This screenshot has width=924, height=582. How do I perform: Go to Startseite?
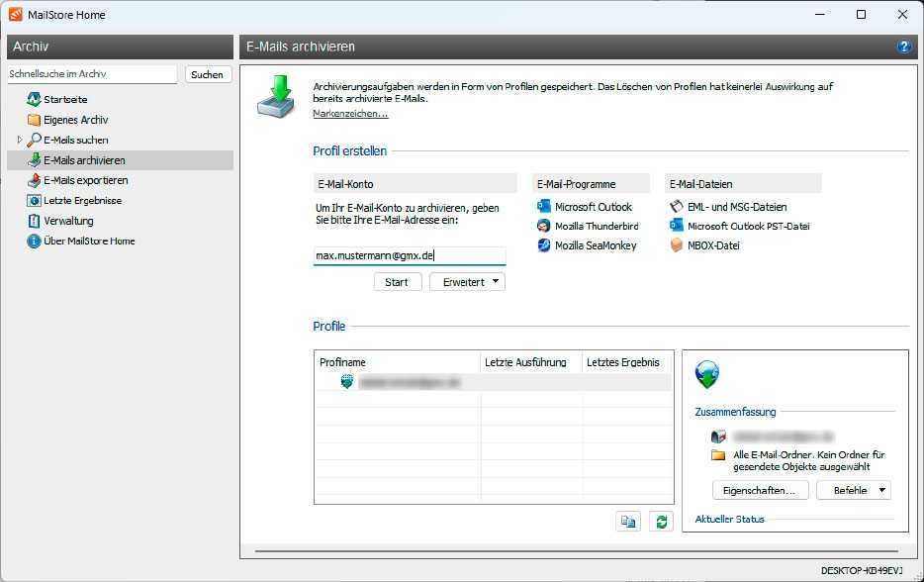pos(65,99)
